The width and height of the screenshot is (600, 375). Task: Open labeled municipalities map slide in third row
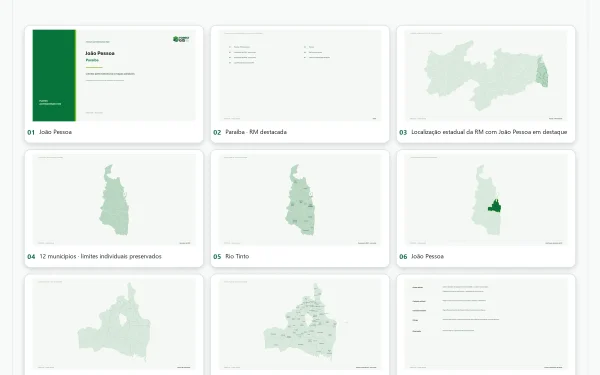300,324
